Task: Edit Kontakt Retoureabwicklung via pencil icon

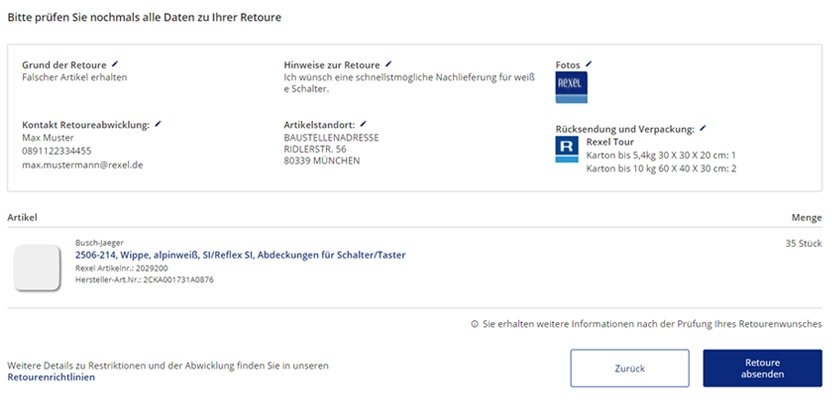Action: click(158, 124)
